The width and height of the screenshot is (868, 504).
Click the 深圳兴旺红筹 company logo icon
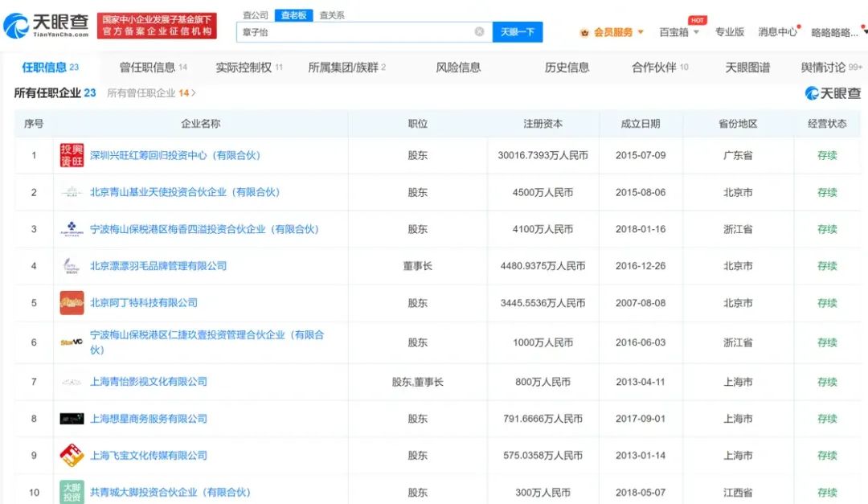coord(72,155)
